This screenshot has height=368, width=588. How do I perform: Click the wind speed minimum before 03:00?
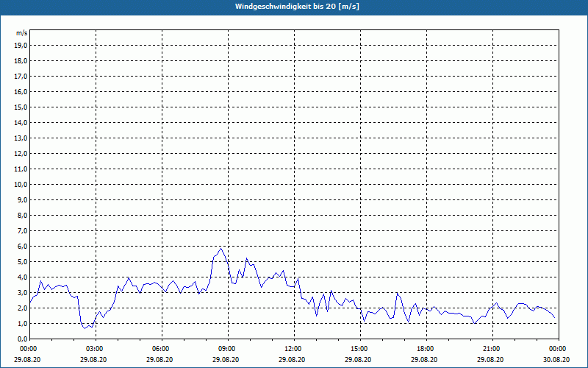click(85, 328)
